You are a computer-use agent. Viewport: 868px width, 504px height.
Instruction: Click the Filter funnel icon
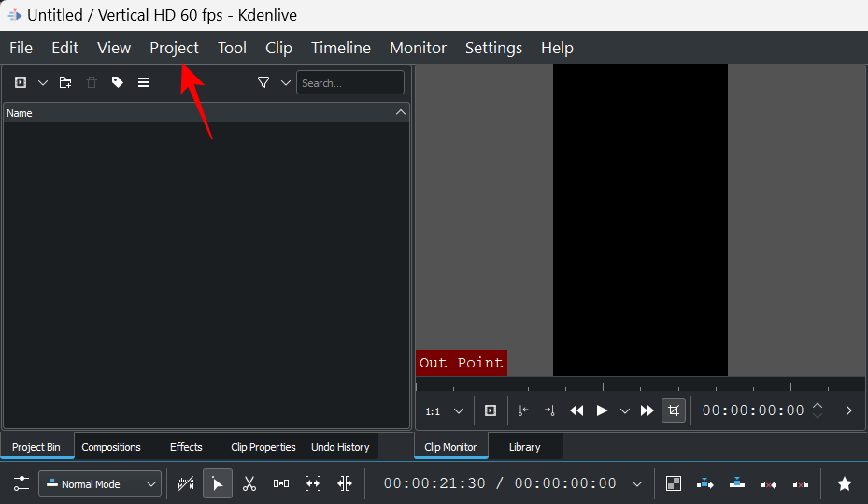coord(263,82)
